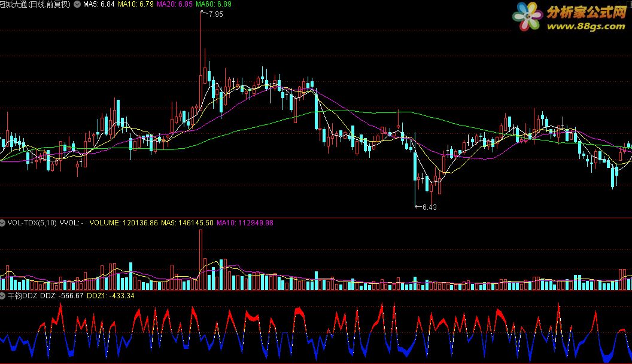Click the volume MA5: 146145.50 value
This screenshot has width=632, height=364.
tap(187, 223)
